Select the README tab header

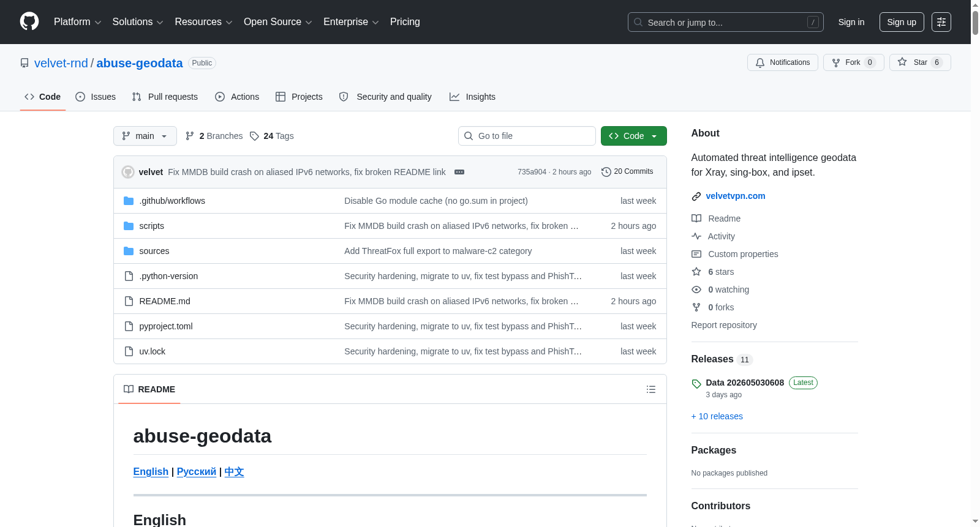tap(149, 389)
